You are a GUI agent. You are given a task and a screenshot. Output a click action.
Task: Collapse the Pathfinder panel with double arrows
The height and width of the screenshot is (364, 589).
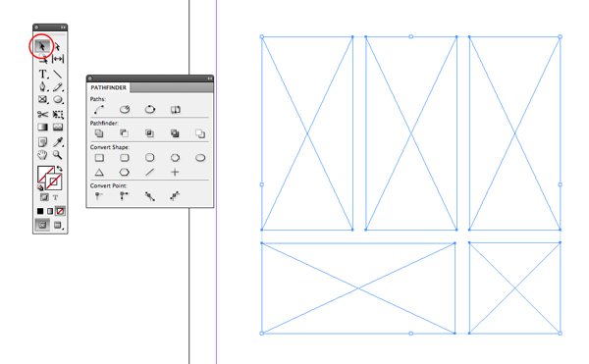(210, 78)
